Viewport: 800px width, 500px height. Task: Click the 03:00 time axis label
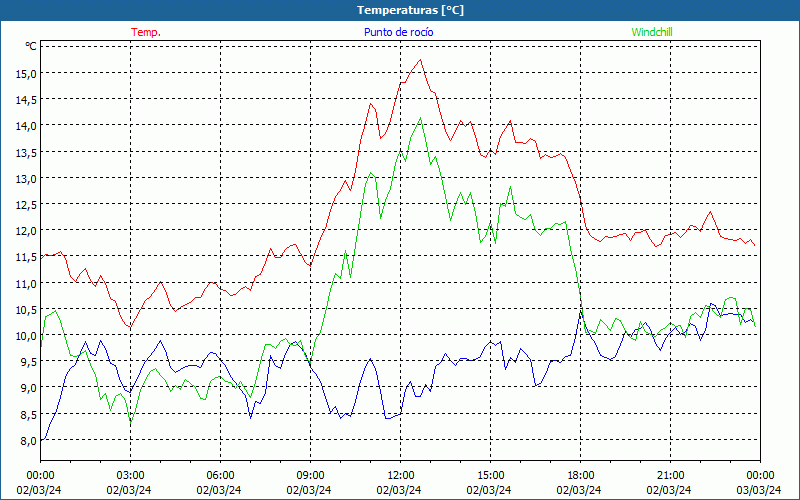coord(131,476)
